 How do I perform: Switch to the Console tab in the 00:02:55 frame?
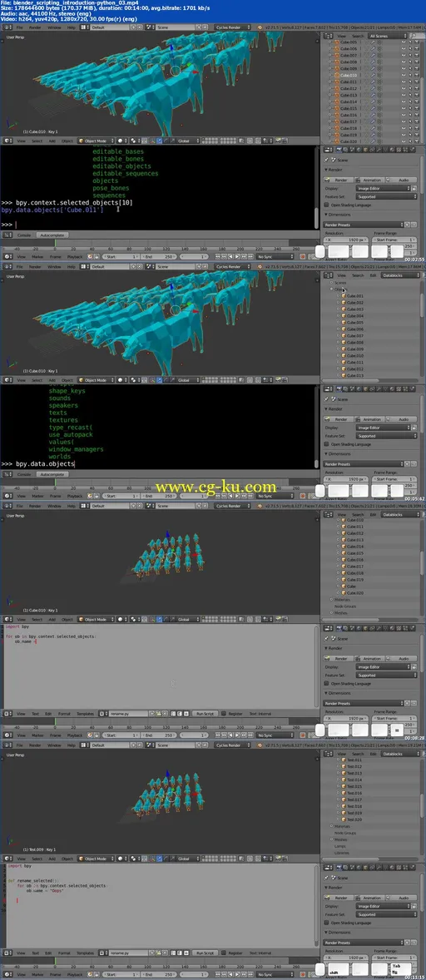pos(23,235)
